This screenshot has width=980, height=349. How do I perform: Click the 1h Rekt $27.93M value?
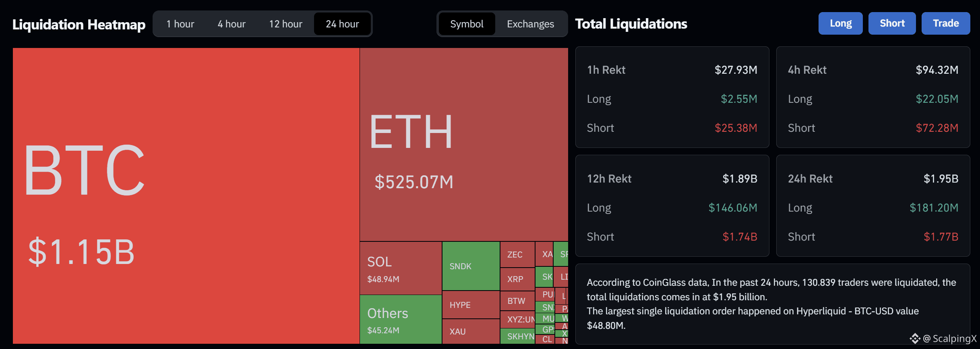coord(736,70)
